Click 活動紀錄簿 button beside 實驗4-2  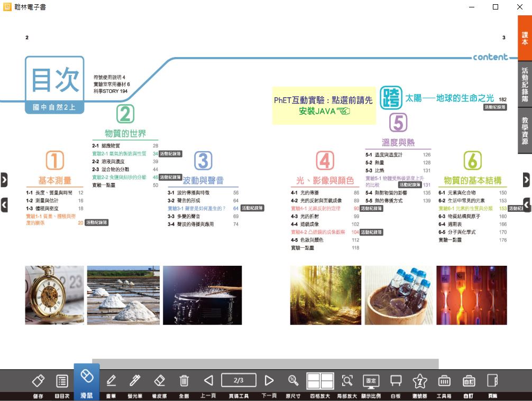(371, 232)
